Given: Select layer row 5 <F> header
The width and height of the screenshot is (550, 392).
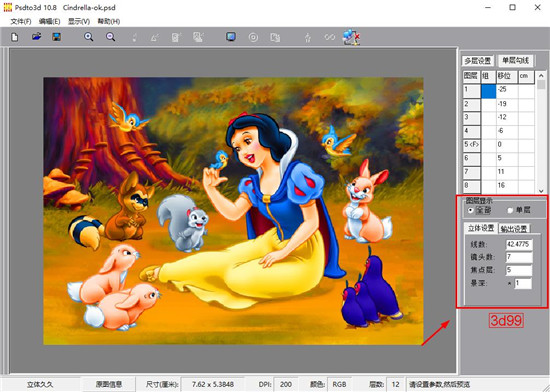Looking at the screenshot, I should tap(471, 146).
